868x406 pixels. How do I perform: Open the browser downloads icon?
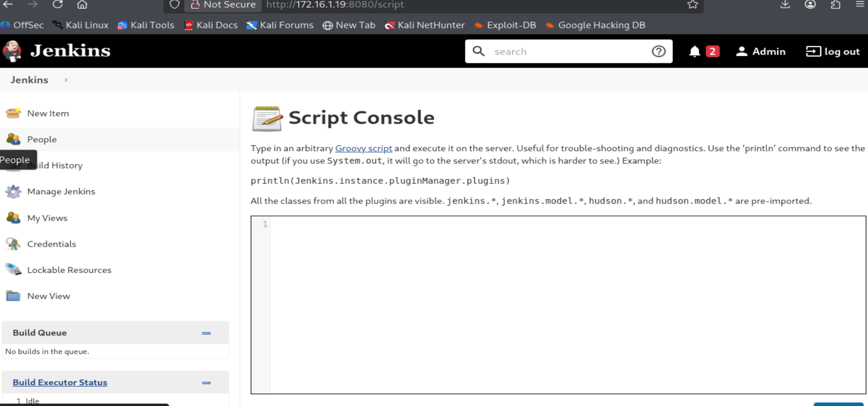[x=785, y=4]
